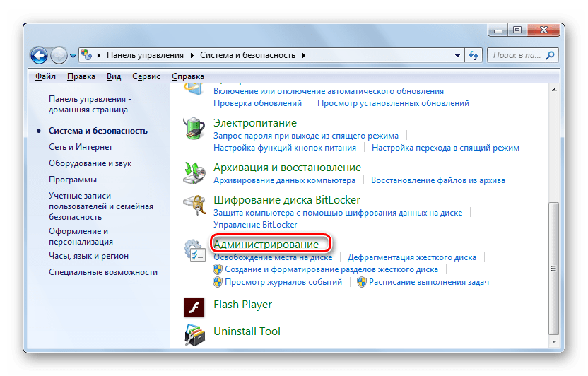Click the Flash Player icon
The height and width of the screenshot is (376, 588).
tap(194, 307)
